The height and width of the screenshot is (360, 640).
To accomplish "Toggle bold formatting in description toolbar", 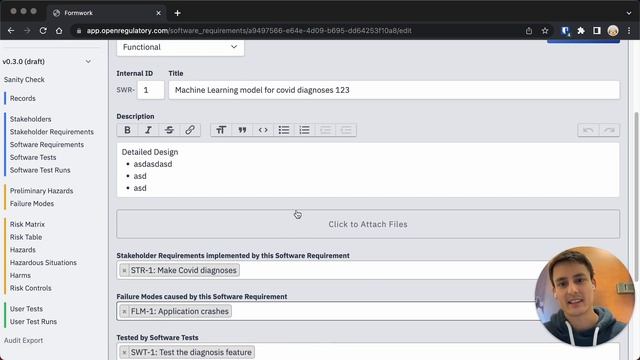I will pos(127,130).
